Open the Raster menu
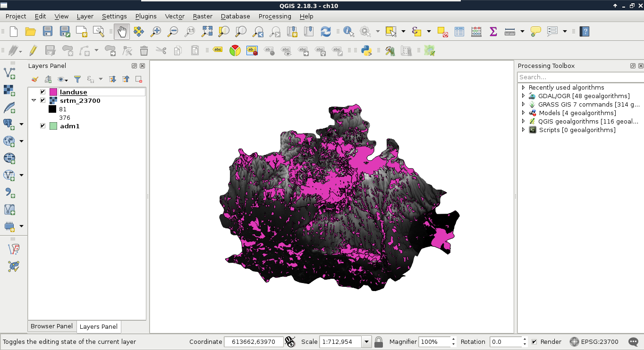 point(203,16)
